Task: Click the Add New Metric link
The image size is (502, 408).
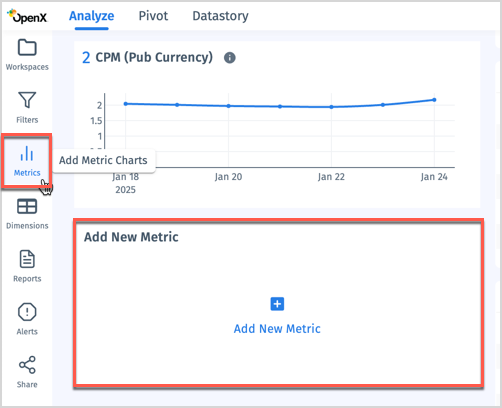Action: [277, 329]
